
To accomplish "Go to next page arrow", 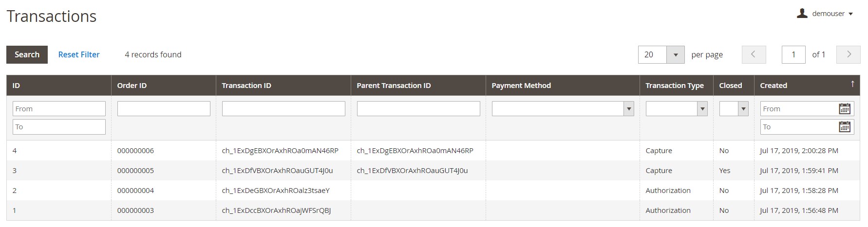I will click(x=849, y=54).
